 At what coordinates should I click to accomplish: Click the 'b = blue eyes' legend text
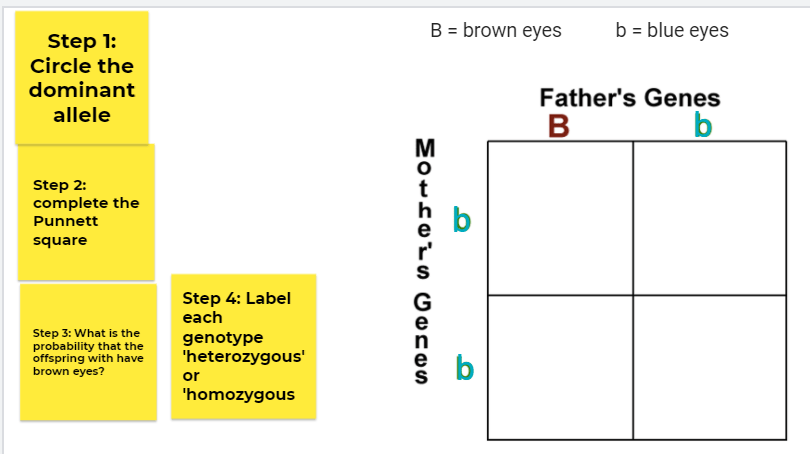[673, 30]
